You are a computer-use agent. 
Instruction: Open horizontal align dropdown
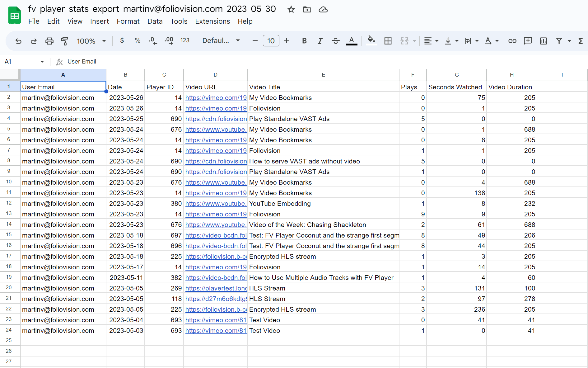tap(431, 41)
